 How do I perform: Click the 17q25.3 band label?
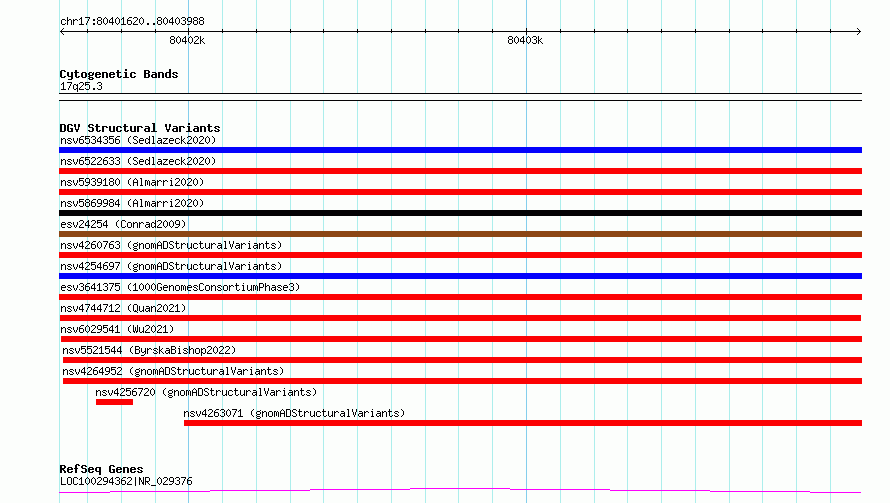point(81,86)
